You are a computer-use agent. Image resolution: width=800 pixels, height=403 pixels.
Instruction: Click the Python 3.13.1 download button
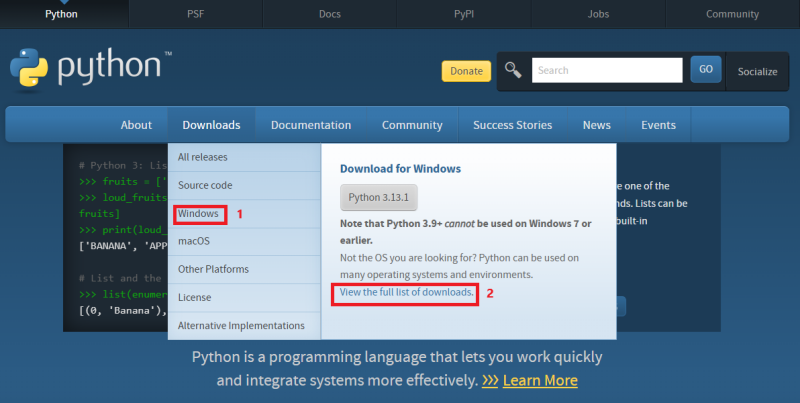coord(379,197)
